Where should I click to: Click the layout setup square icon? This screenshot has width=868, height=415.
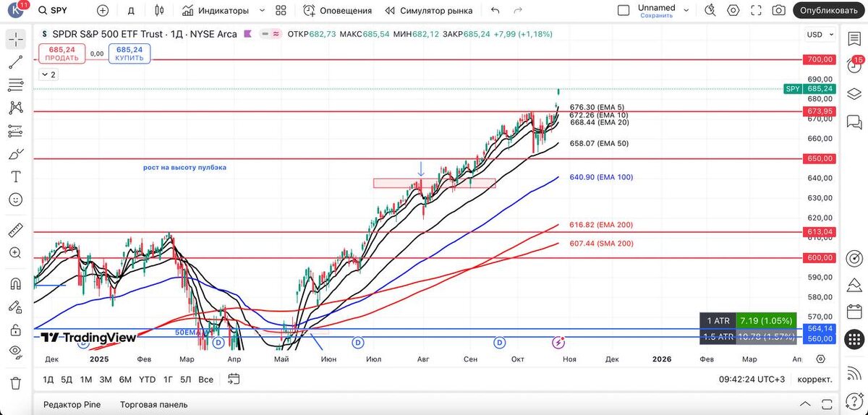624,11
